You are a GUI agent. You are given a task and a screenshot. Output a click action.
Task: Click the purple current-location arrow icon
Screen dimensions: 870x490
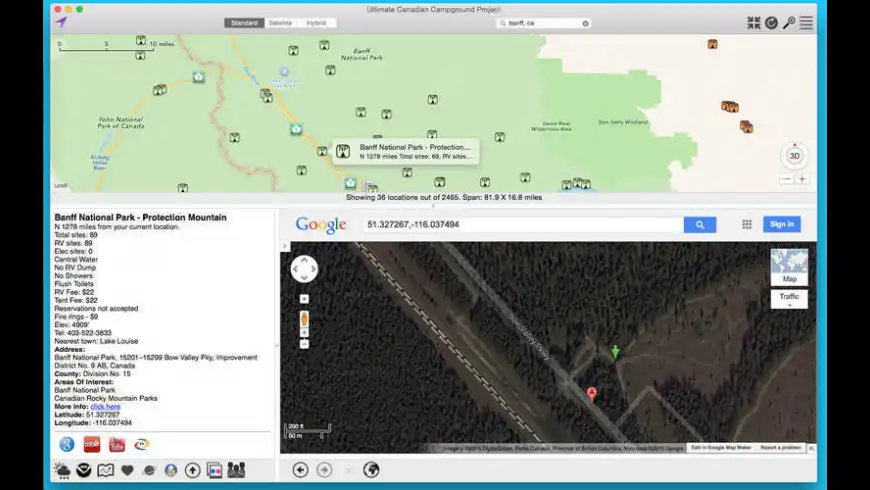[x=62, y=22]
